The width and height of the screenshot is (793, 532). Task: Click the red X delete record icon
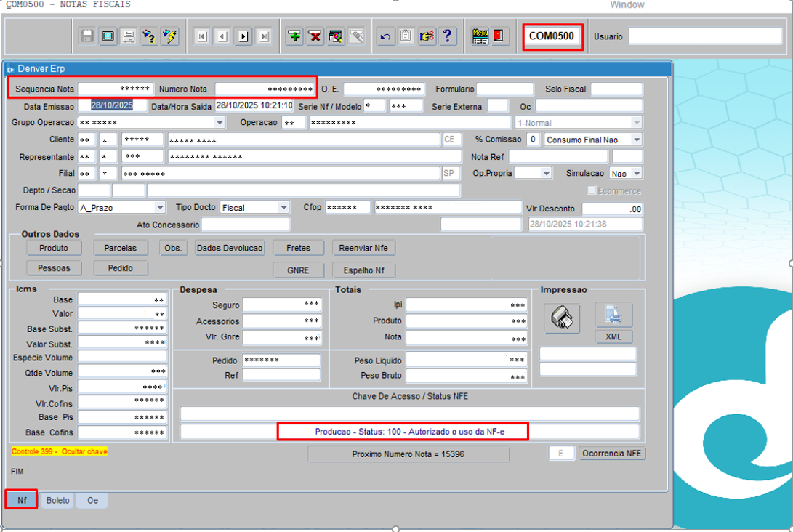(x=315, y=36)
